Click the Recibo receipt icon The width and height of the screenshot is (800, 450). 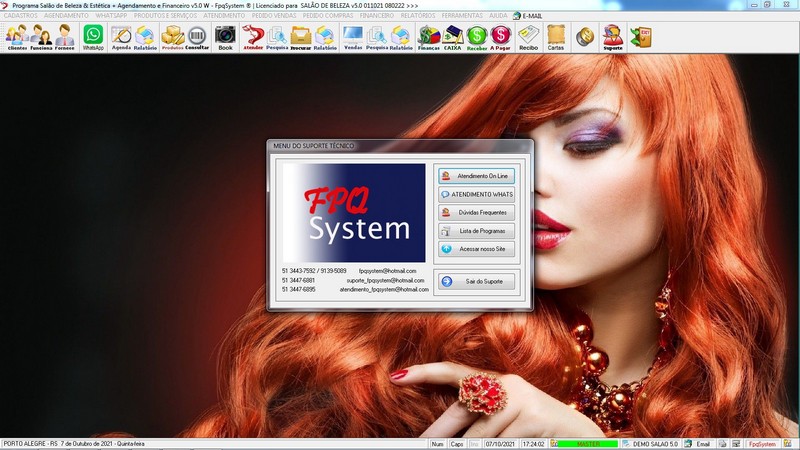(x=528, y=37)
